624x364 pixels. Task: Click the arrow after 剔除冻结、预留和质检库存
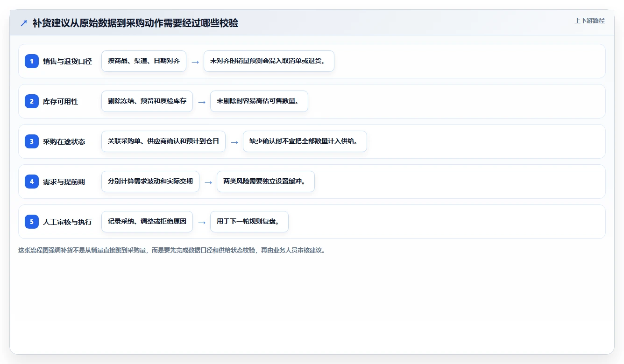pos(202,102)
